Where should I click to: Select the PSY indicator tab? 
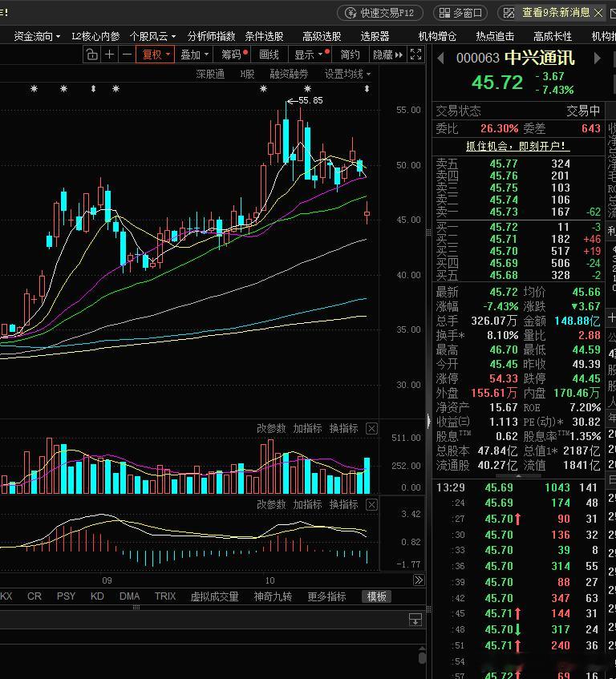[66, 596]
